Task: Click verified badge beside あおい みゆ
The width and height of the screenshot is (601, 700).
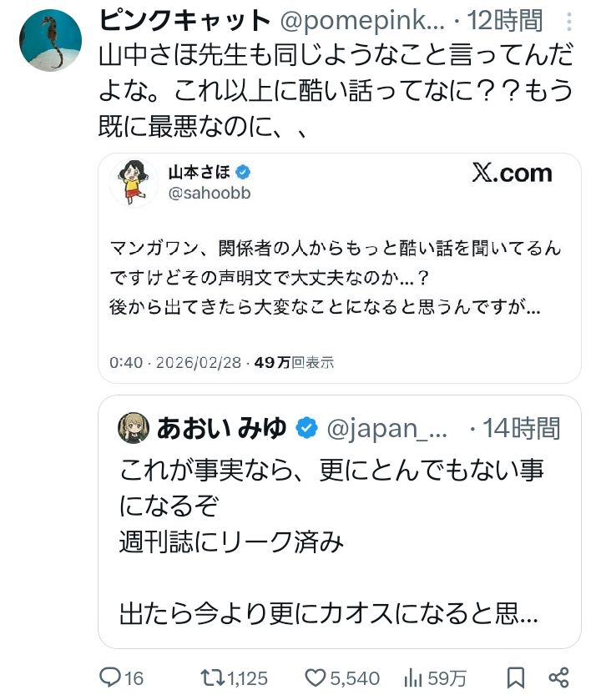Action: click(x=307, y=429)
